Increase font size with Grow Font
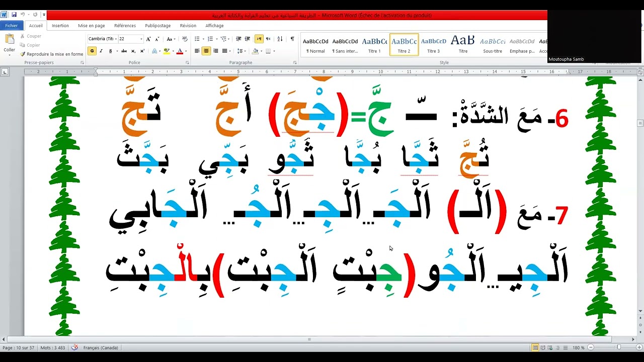Image resolution: width=644 pixels, height=362 pixels. pos(148,39)
